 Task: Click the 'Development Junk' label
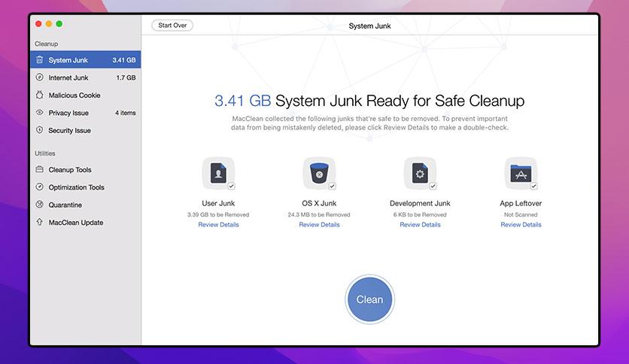point(420,203)
